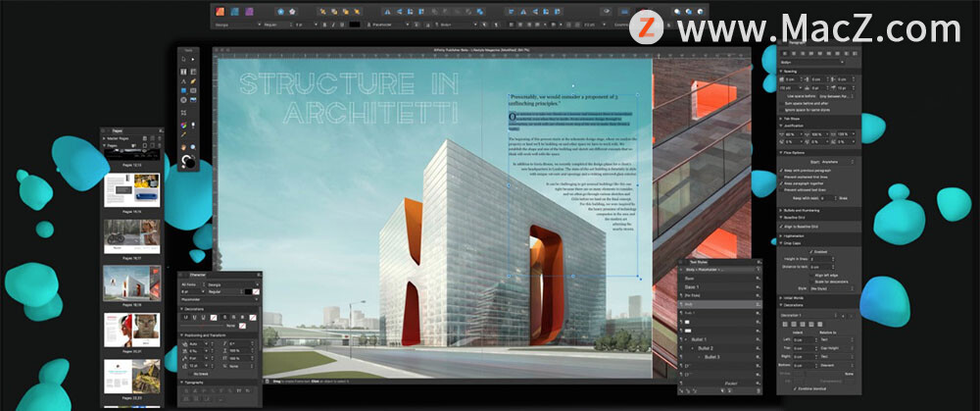
Task: Click the Italic button in context toolbar
Action: pos(333,26)
